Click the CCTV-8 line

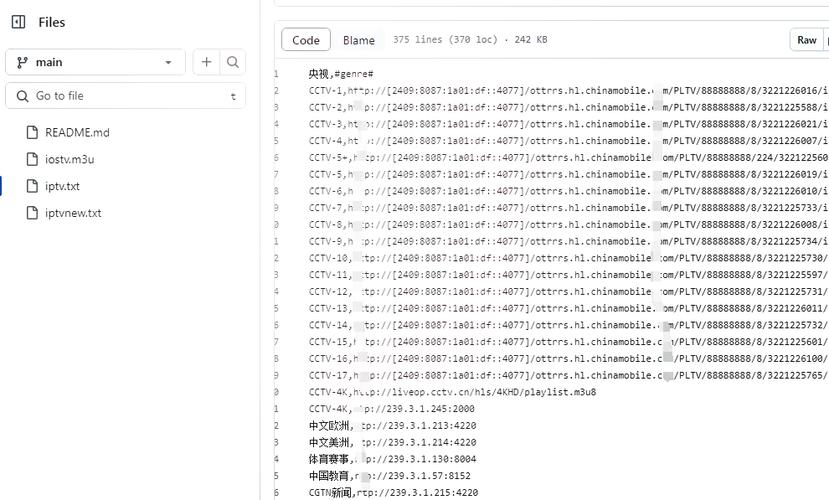click(x=569, y=225)
